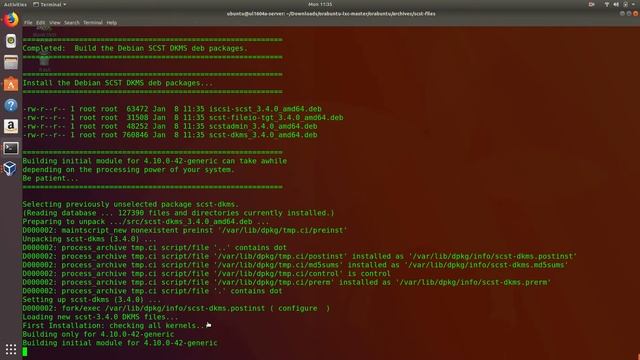Image resolution: width=640 pixels, height=360 pixels.
Task: Click the terminal cursor block
Action: 25,351
